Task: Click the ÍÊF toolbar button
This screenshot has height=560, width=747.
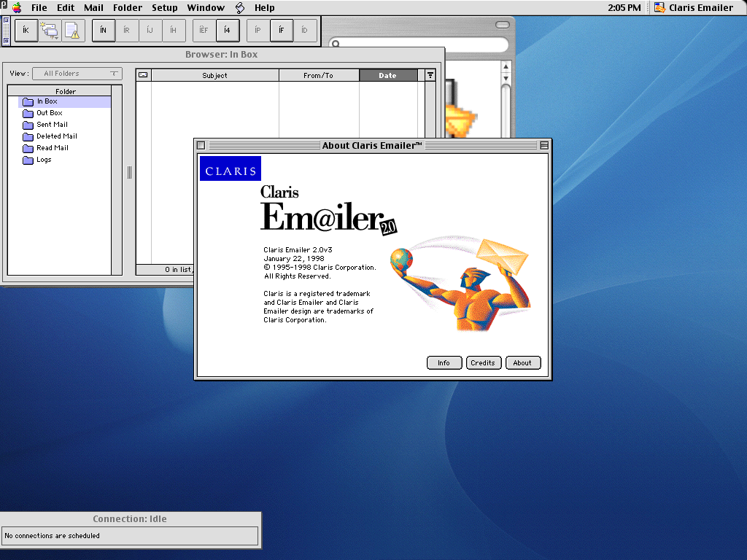Action: [x=204, y=30]
